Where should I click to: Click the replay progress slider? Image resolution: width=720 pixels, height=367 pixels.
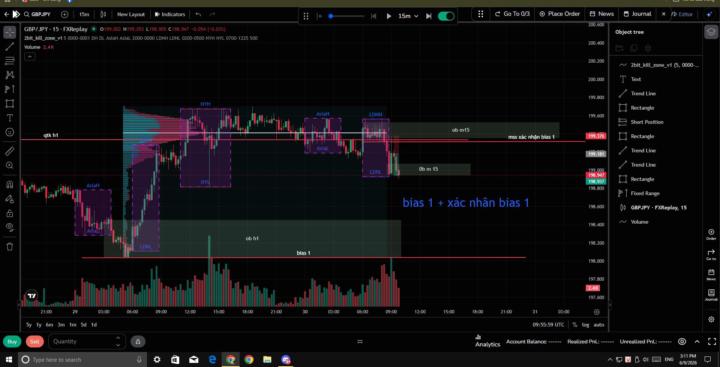tap(346, 16)
